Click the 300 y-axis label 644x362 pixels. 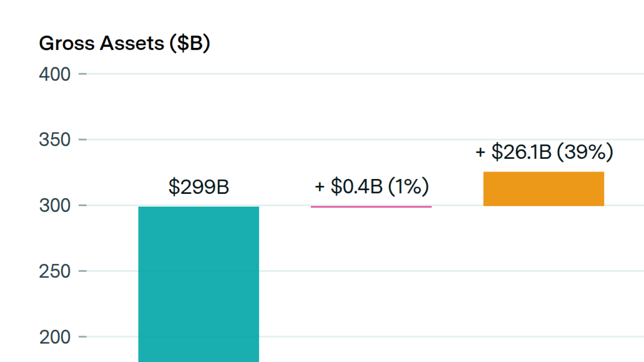(55, 206)
